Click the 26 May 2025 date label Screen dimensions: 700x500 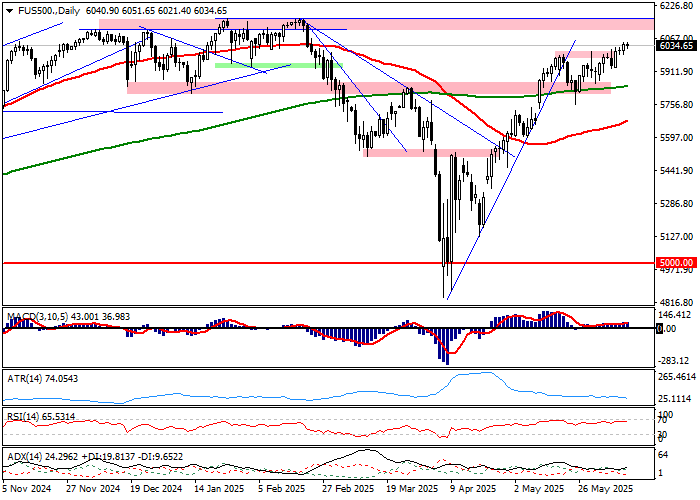click(x=605, y=489)
